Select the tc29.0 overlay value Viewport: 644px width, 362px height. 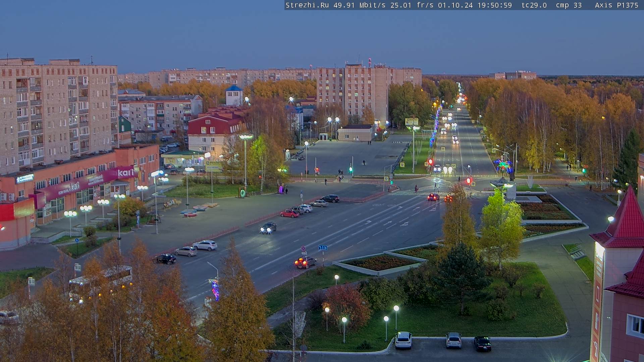coord(534,5)
